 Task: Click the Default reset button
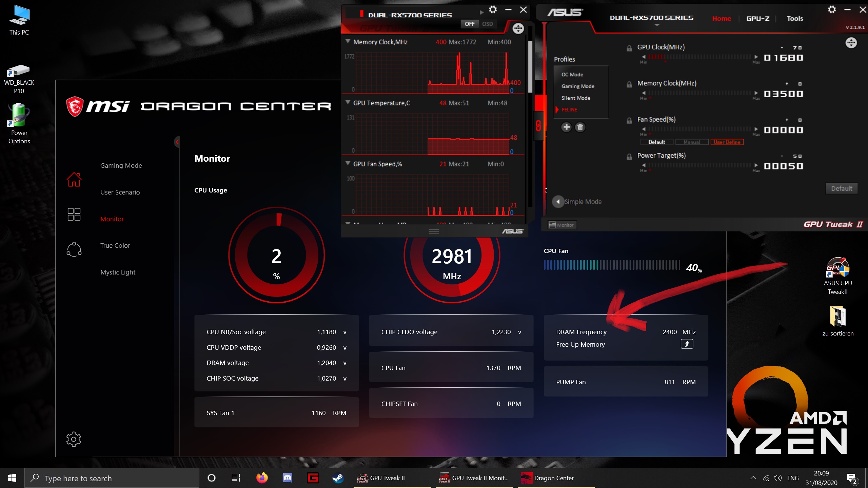pyautogui.click(x=841, y=188)
